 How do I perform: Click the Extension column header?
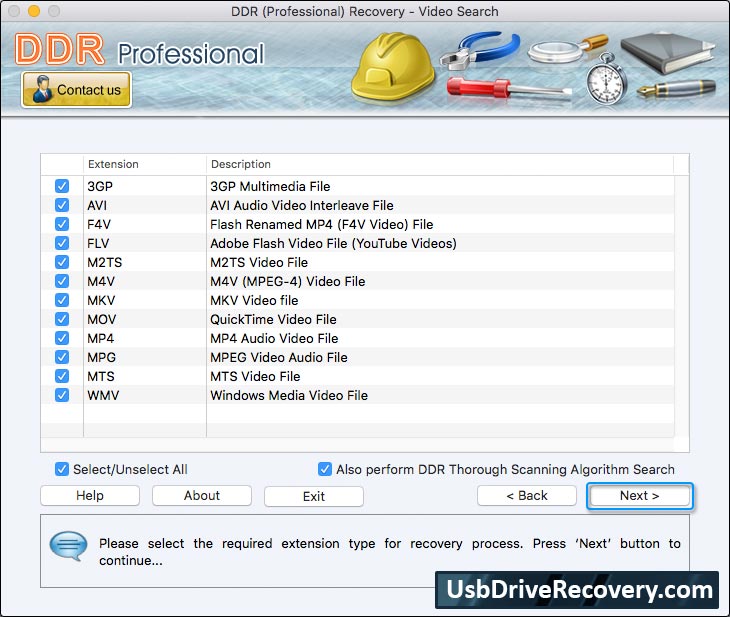(x=145, y=164)
